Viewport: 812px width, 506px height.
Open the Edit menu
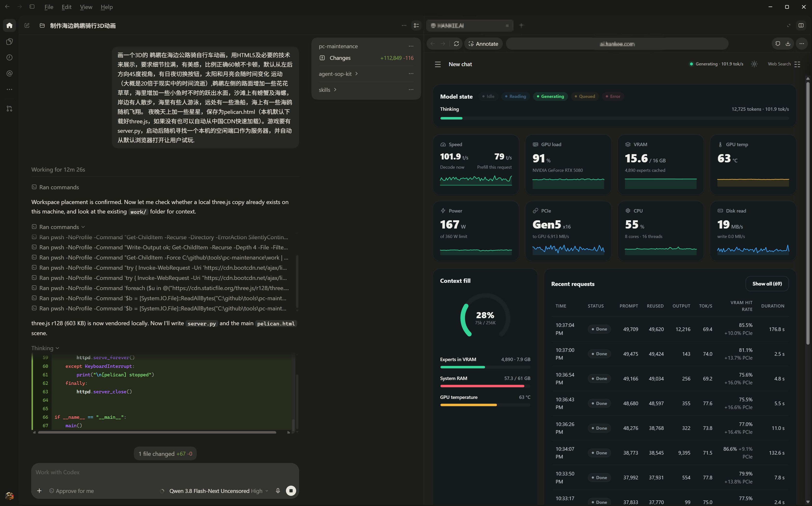tap(67, 7)
